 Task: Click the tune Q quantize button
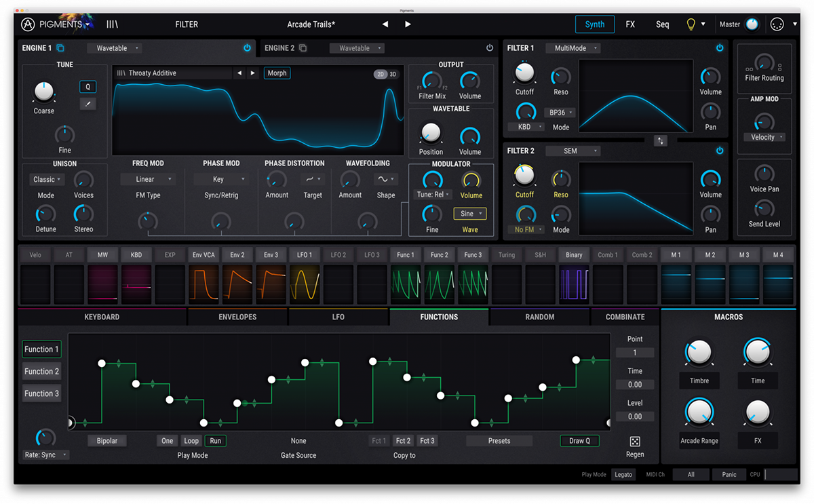88,87
